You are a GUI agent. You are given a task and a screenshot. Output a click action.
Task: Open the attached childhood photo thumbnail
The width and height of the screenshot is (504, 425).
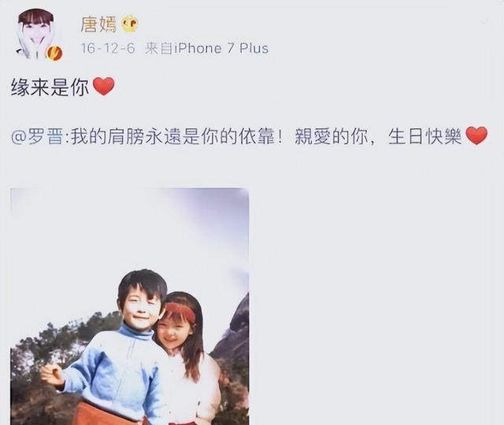coord(129,306)
